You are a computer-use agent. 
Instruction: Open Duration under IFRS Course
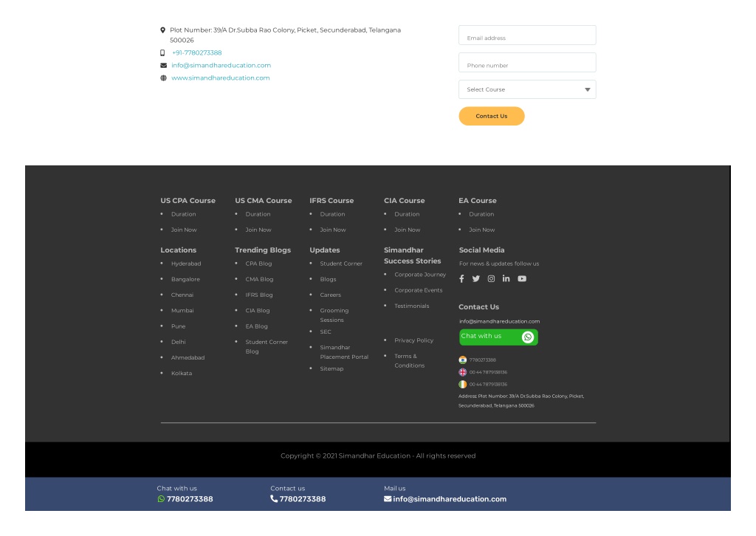(x=332, y=214)
